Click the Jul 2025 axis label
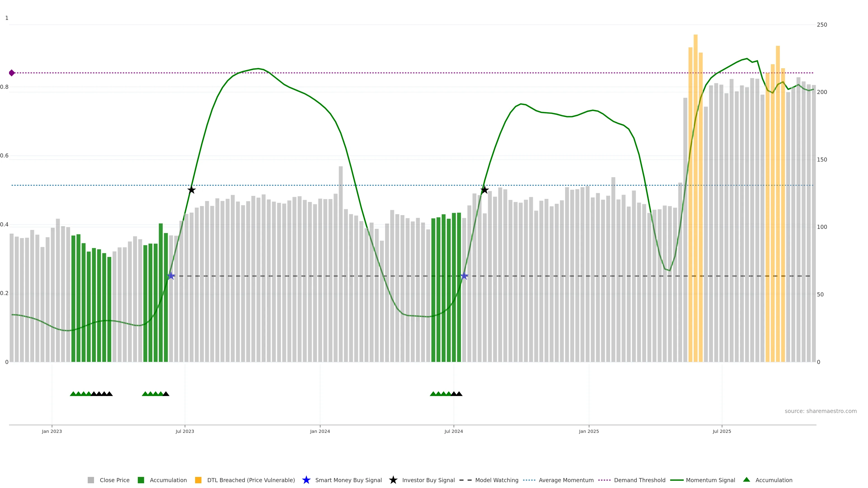The height and width of the screenshot is (488, 868). 722,431
